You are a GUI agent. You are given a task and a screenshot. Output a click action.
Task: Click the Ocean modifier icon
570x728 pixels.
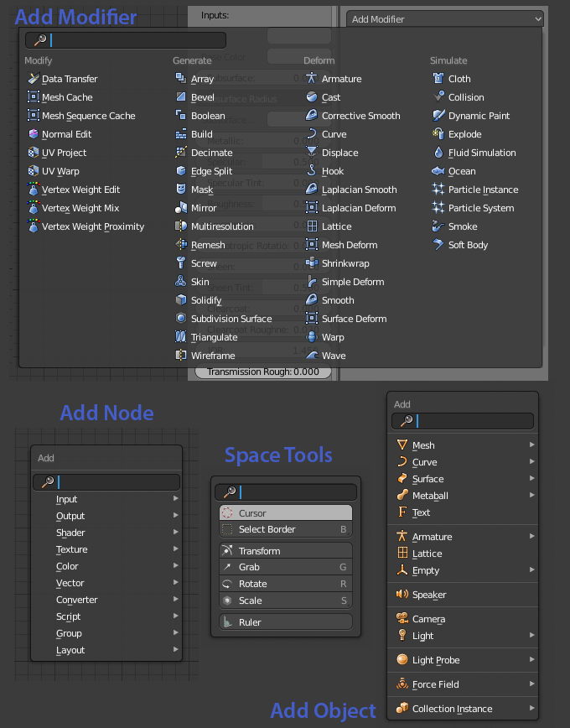tap(438, 170)
